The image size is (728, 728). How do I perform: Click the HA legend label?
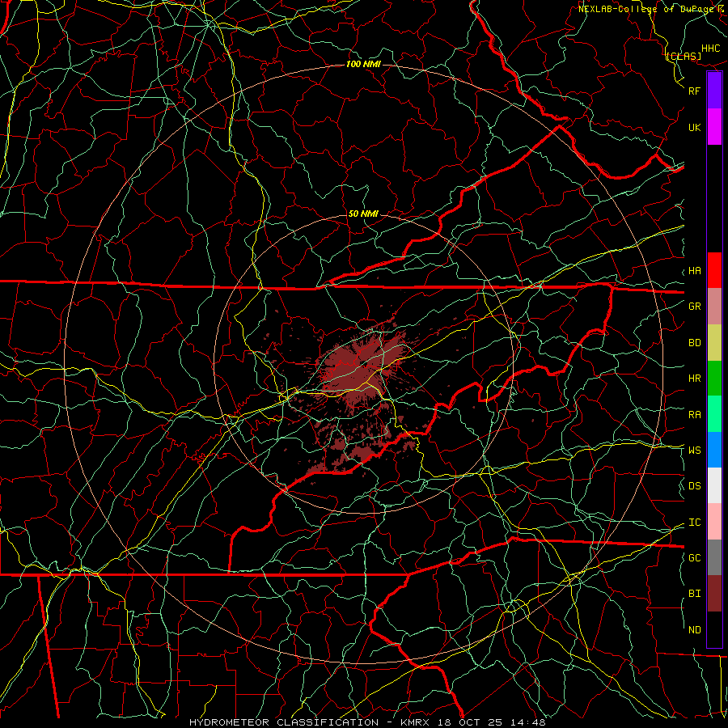point(695,270)
